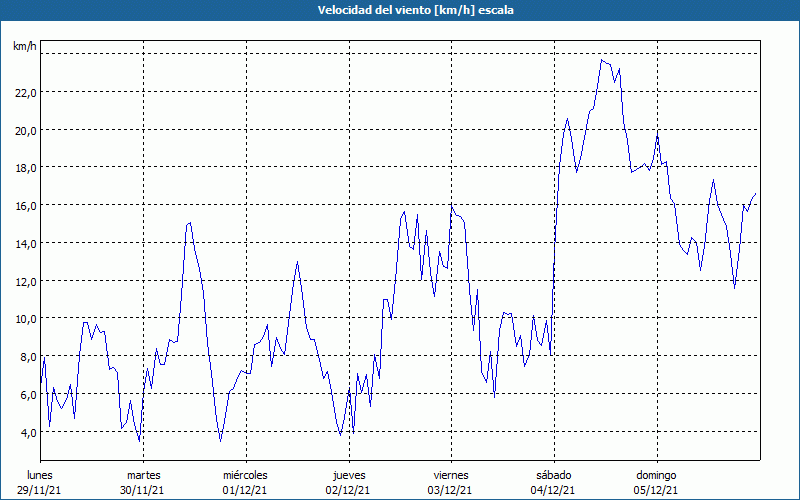Click the 4,0 y-axis value
The height and width of the screenshot is (500, 800).
pyautogui.click(x=29, y=432)
